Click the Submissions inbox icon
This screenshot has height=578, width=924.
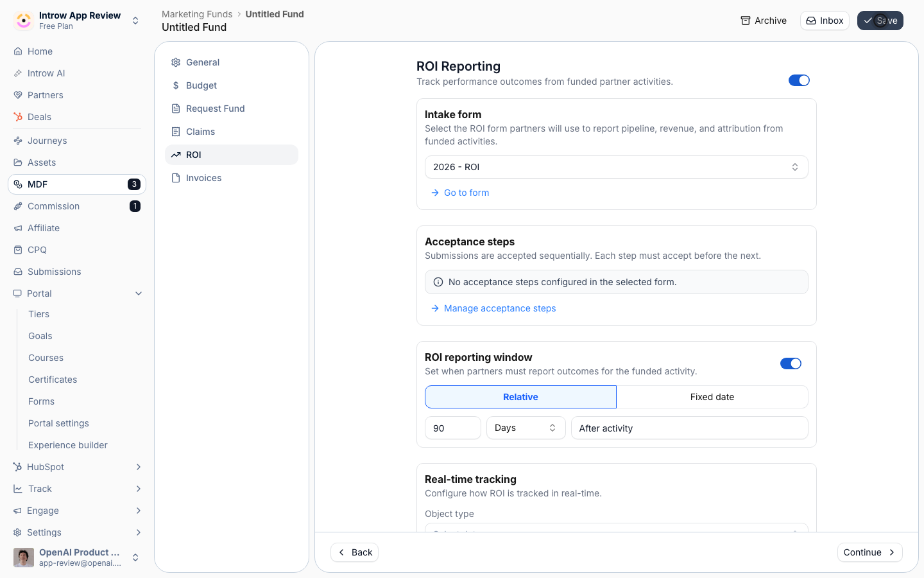pos(18,272)
